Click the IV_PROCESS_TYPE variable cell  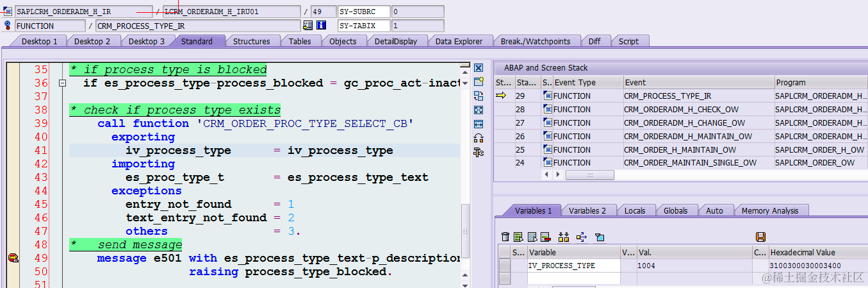[x=573, y=266]
